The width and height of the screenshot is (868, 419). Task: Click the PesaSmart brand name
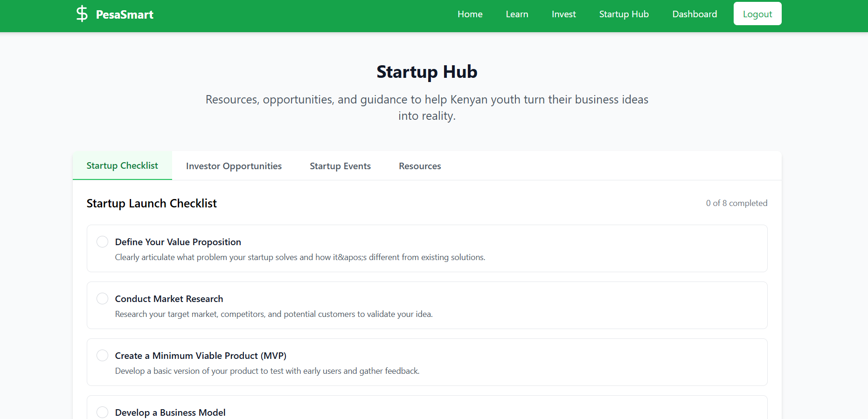coord(125,14)
